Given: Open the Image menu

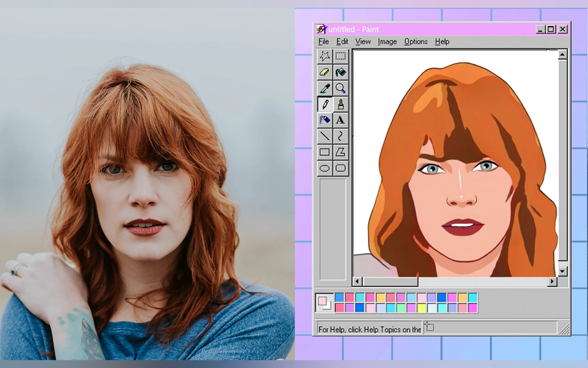Looking at the screenshot, I should coord(387,42).
